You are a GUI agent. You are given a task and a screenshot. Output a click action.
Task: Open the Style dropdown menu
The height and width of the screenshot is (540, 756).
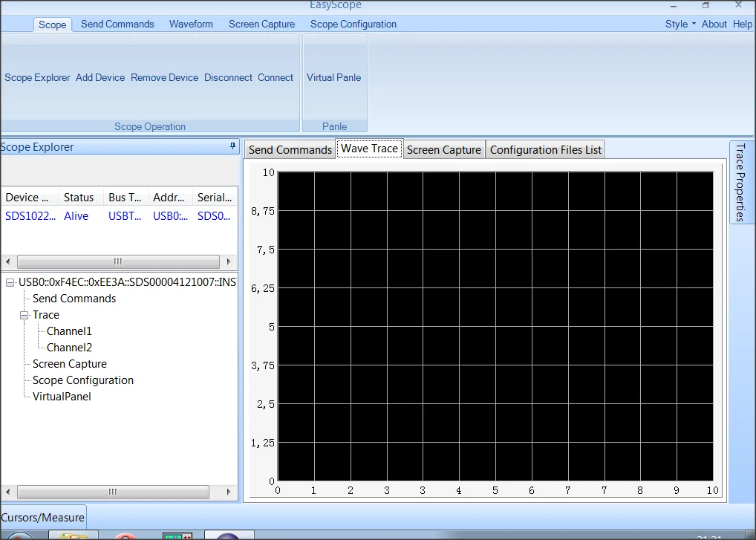coord(680,24)
